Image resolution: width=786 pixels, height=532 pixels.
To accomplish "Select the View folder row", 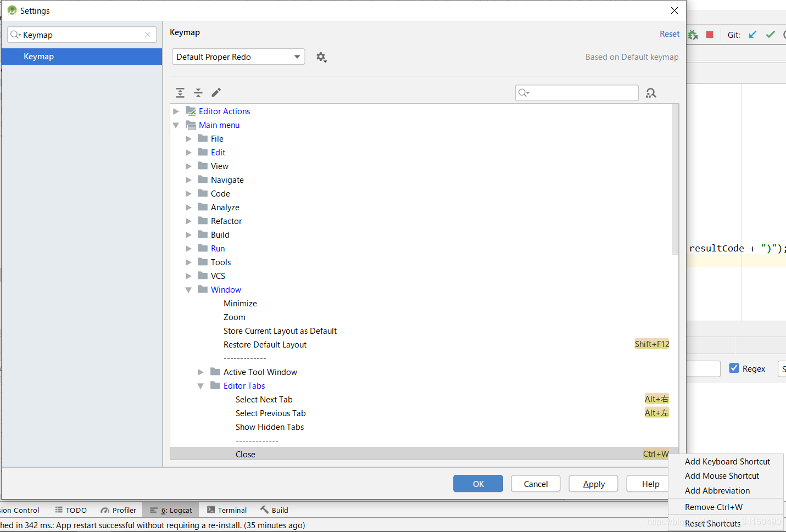I will (421, 166).
